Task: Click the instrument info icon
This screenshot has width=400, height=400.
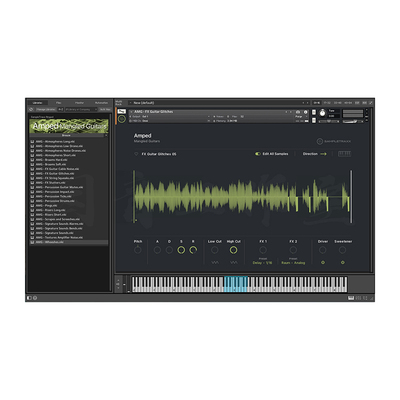Action: [305, 112]
